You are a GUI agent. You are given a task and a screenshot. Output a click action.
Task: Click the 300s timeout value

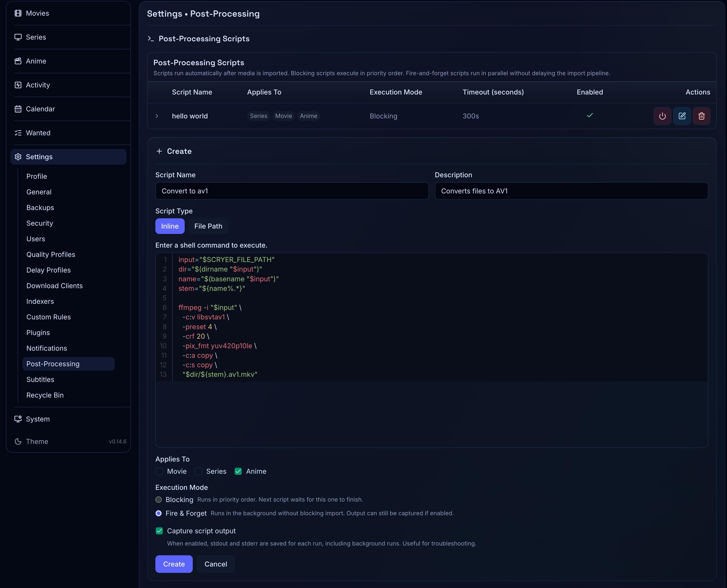(x=471, y=116)
